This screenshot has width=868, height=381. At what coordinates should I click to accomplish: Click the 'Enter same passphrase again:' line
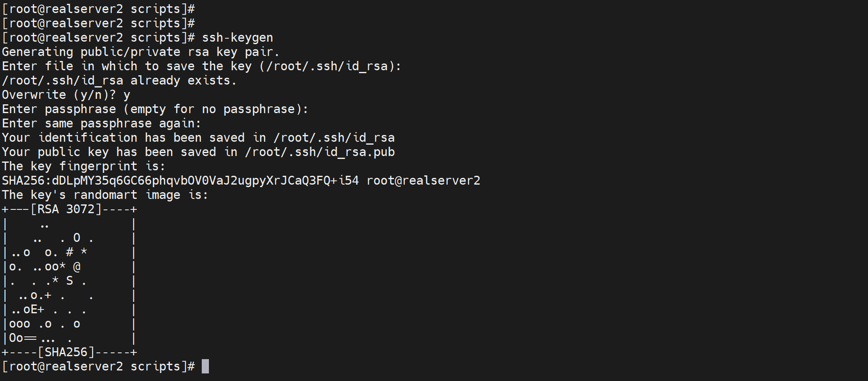101,124
